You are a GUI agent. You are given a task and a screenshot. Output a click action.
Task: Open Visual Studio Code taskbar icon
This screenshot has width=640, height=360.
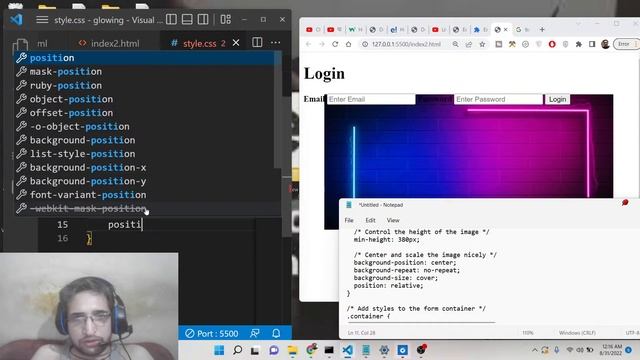click(x=347, y=350)
